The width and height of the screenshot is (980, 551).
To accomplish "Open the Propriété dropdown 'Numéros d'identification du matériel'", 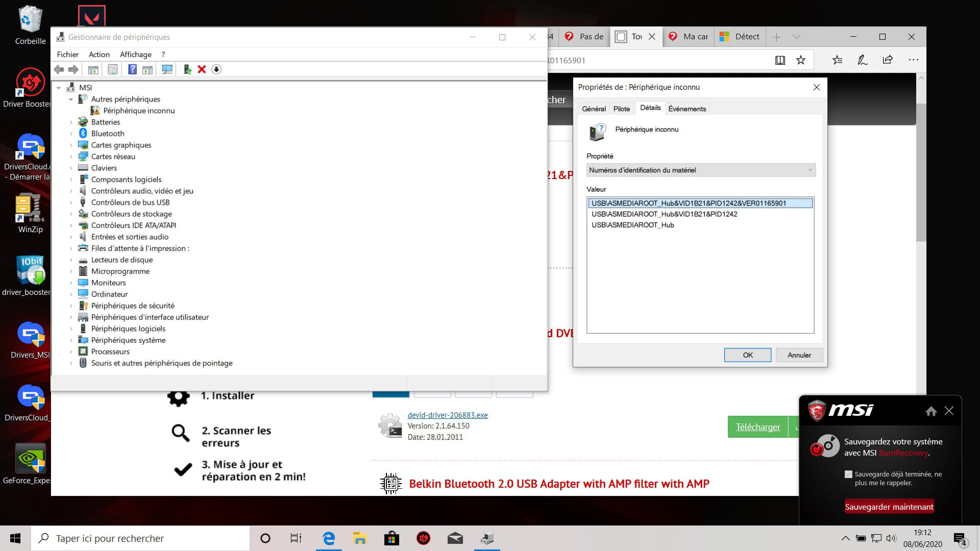I will point(701,170).
